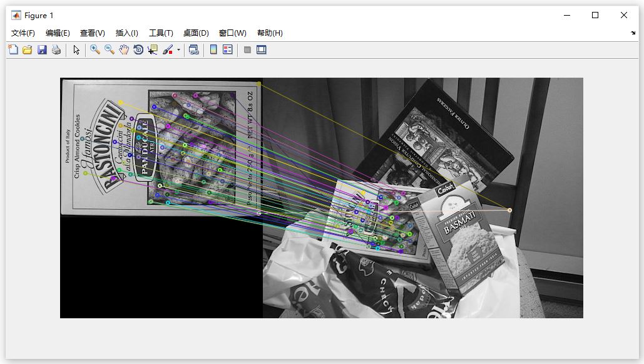Show plot tools and dock figure
The height and width of the screenshot is (364, 644).
click(262, 49)
